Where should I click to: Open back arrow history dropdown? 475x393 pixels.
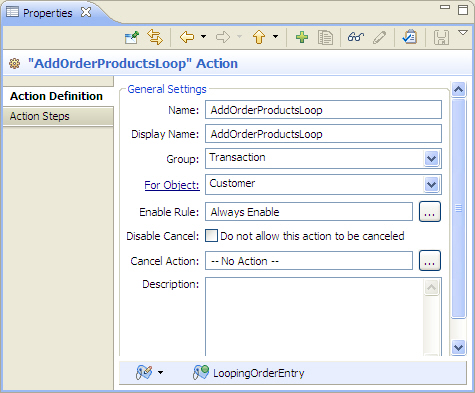[x=203, y=37]
